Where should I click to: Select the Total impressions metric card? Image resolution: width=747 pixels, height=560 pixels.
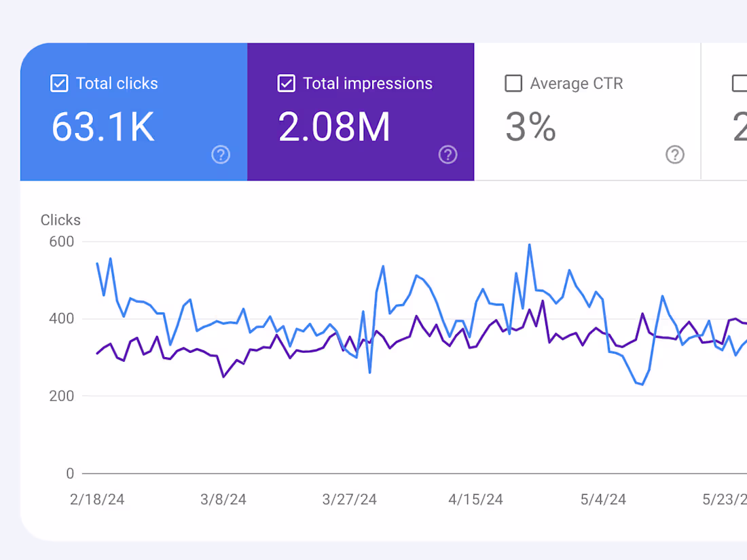(361, 112)
